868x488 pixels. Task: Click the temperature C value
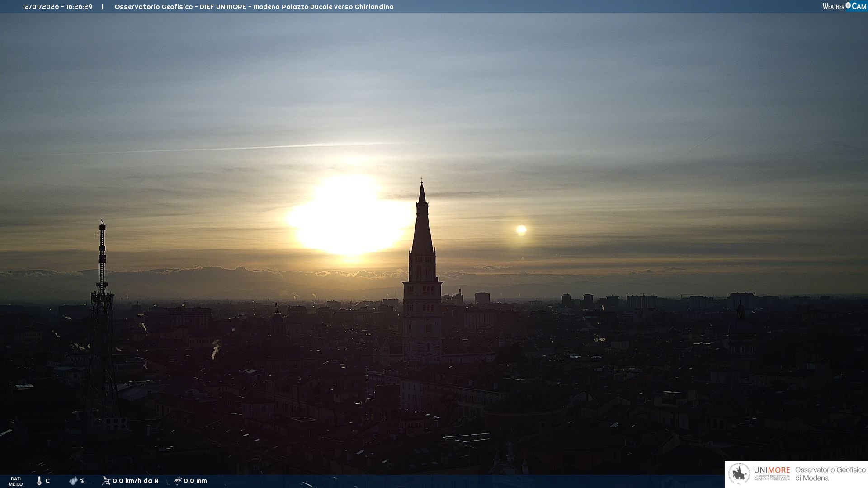(x=47, y=481)
